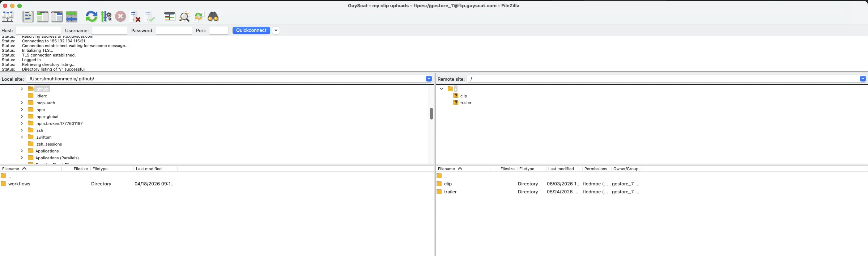
Task: Toggle directory comparison
Action: tap(184, 16)
